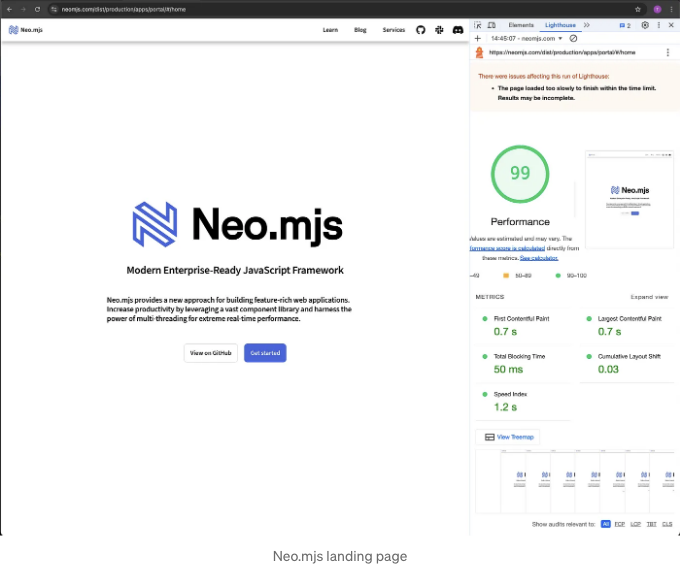Click the browser back arrow

(10, 9)
